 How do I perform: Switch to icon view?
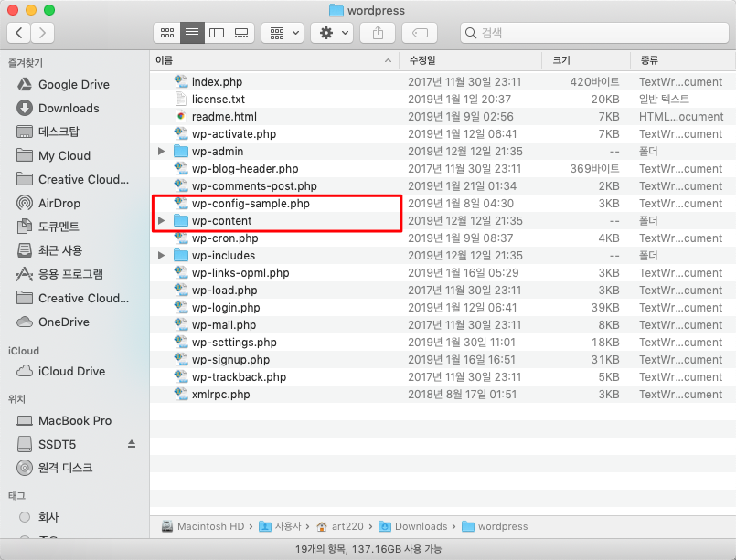(x=167, y=33)
